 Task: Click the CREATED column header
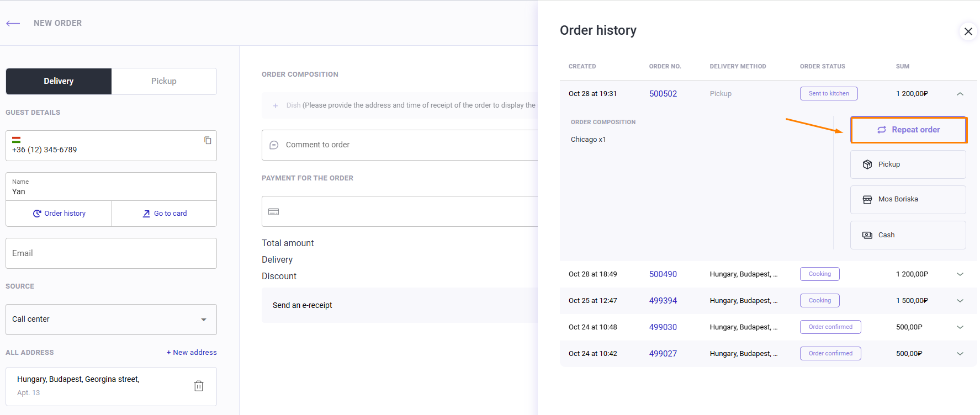coord(582,66)
